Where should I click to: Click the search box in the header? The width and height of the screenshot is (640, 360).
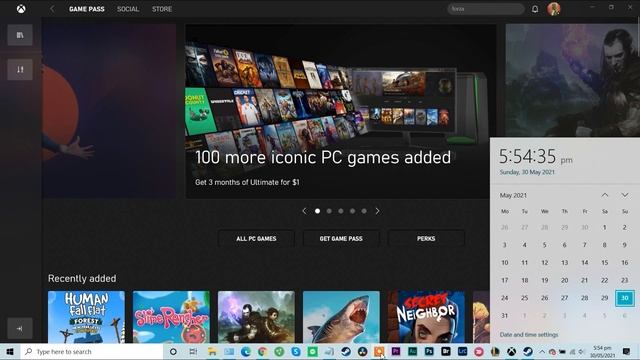coord(486,9)
